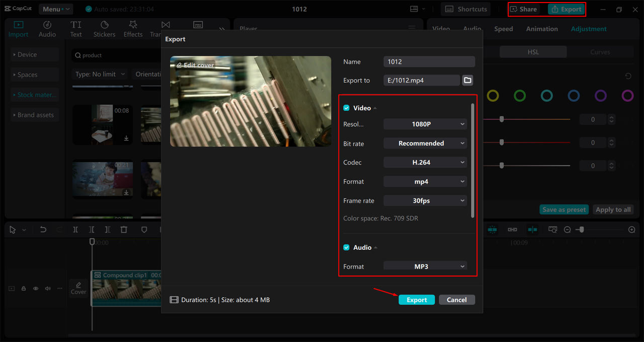The width and height of the screenshot is (644, 342).
Task: Uncheck the Audio export checkbox
Action: tap(346, 247)
